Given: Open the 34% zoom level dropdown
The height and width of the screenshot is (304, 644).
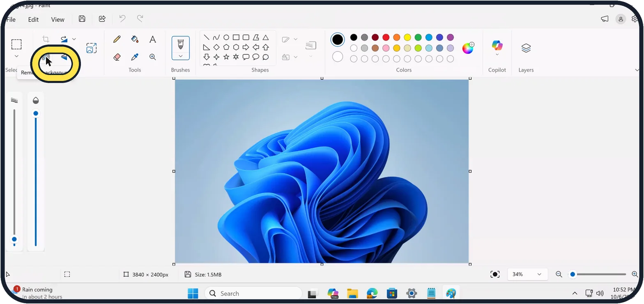Looking at the screenshot, I should tap(527, 274).
